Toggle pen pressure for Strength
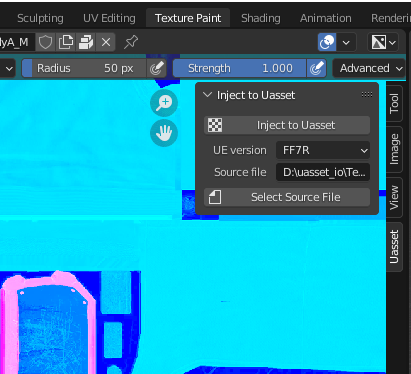 click(316, 68)
